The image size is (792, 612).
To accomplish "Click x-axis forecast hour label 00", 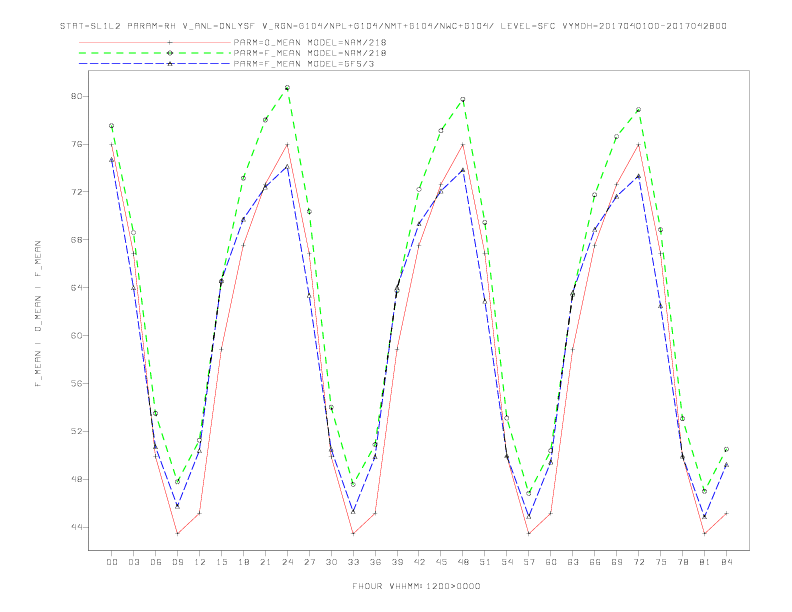I will pyautogui.click(x=112, y=562).
